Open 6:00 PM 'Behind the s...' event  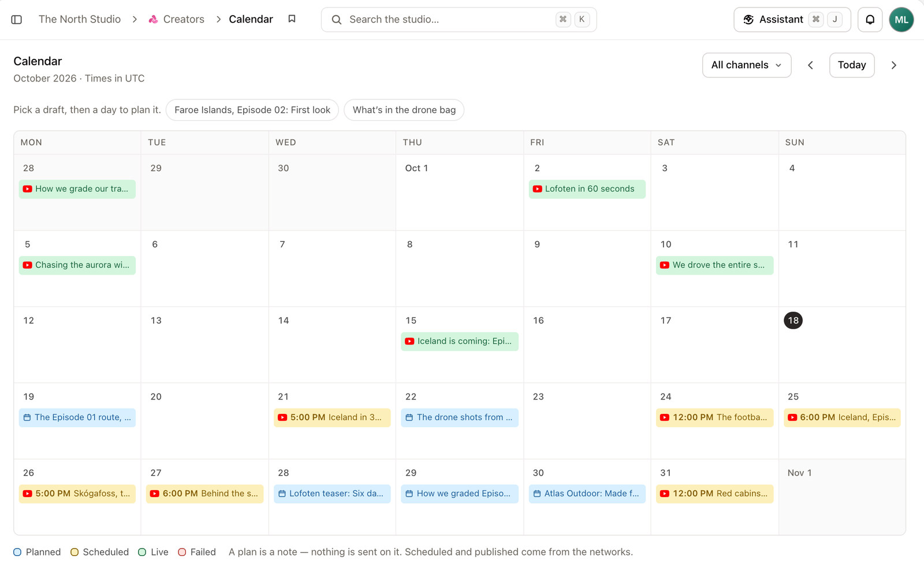(x=205, y=494)
